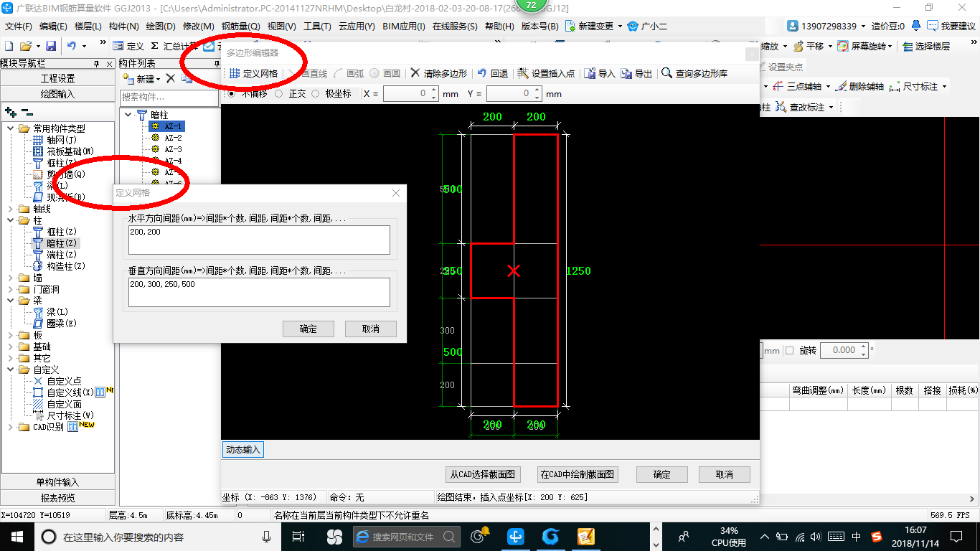Click 清除多边形 to clear polygon

coord(438,73)
